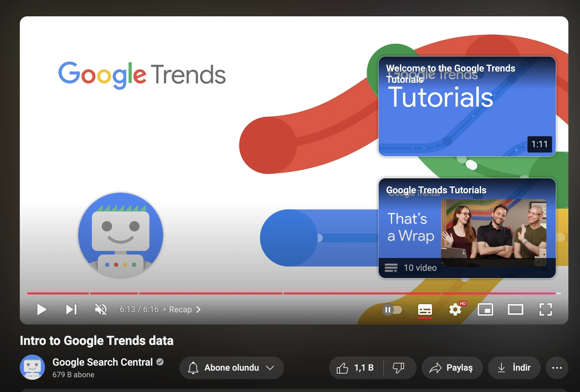Screen dimensions: 580x392
Task: Open the Google Search Central channel name link
Action: click(102, 362)
